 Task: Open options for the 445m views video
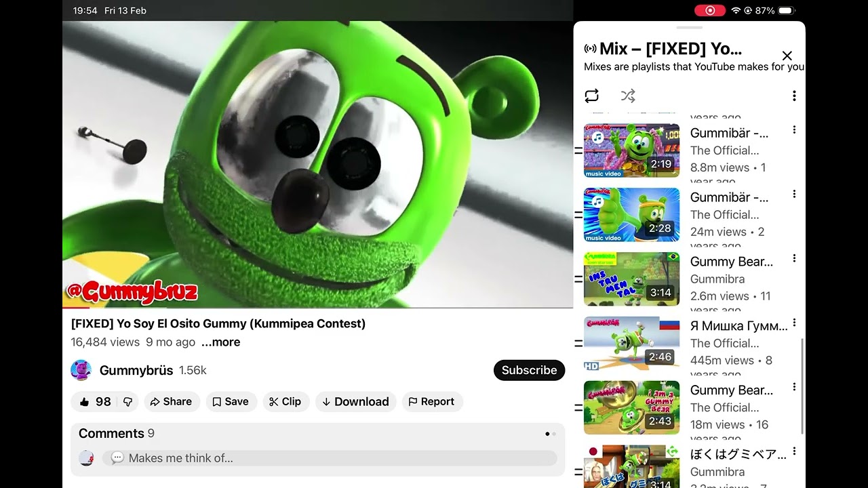click(794, 323)
